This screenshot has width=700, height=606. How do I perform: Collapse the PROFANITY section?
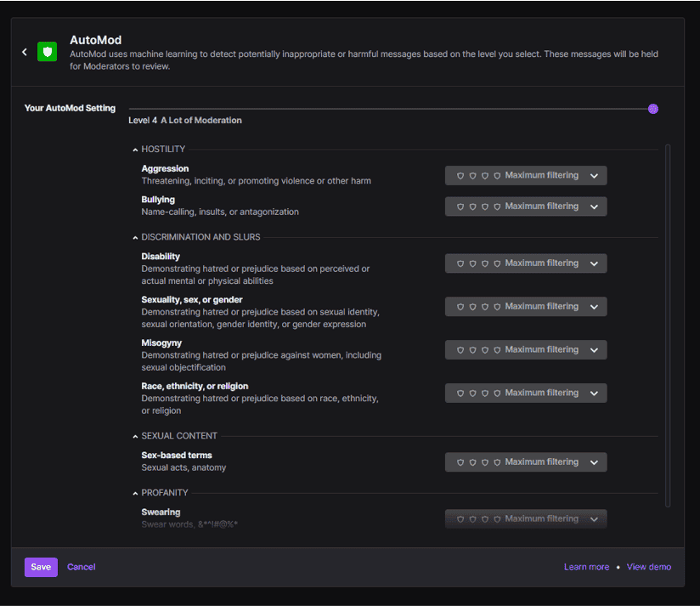[134, 492]
